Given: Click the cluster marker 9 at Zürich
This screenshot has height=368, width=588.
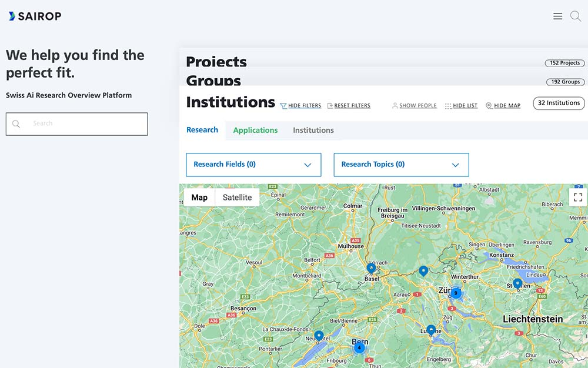Looking at the screenshot, I should (x=456, y=293).
